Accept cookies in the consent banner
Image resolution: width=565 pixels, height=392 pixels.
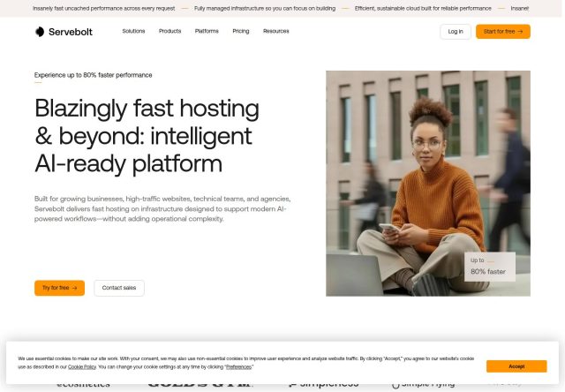[516, 366]
